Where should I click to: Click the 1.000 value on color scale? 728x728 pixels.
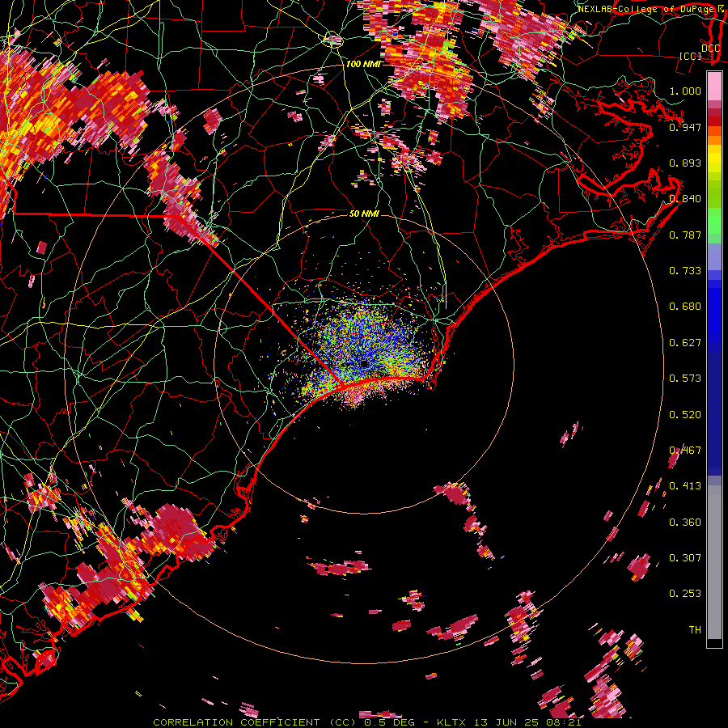685,91
